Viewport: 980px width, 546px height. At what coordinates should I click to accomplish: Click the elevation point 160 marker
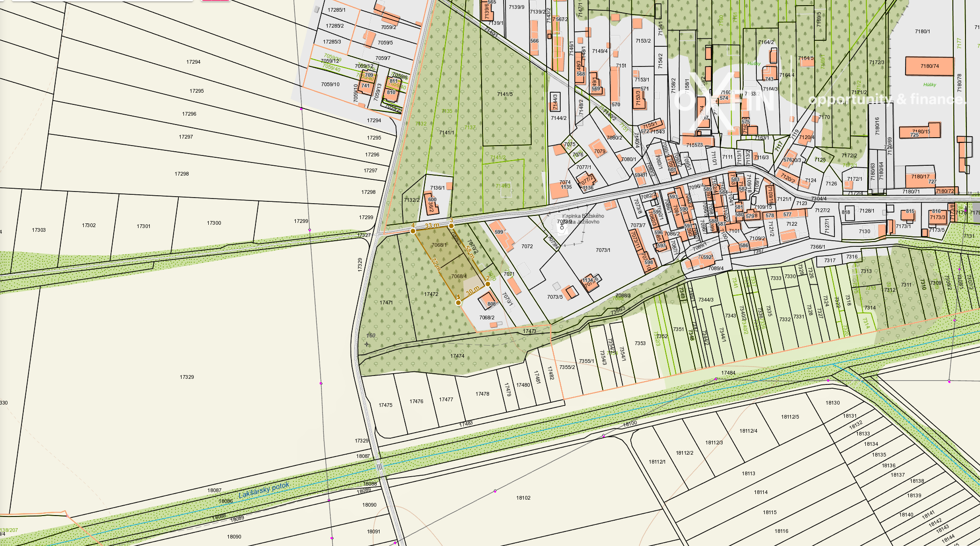tap(367, 344)
